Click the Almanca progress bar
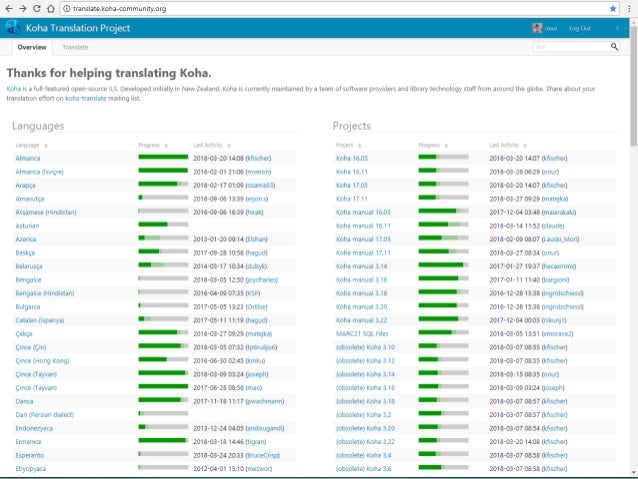 [x=163, y=157]
